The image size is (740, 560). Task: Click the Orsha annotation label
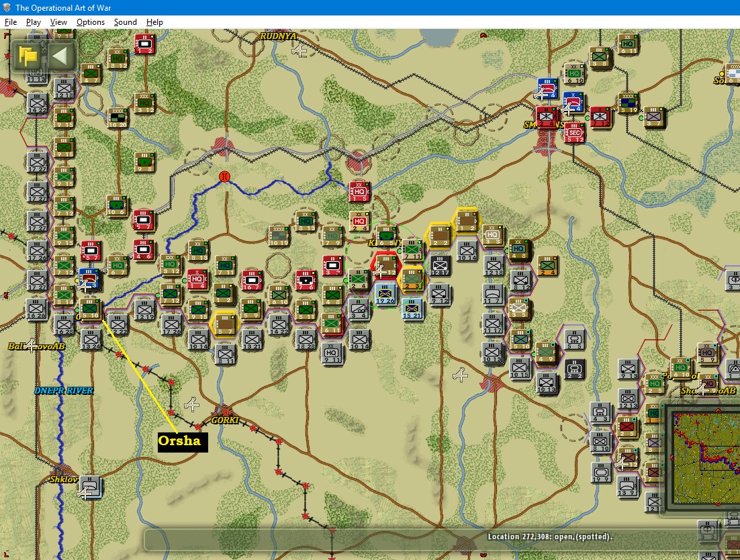pyautogui.click(x=183, y=442)
